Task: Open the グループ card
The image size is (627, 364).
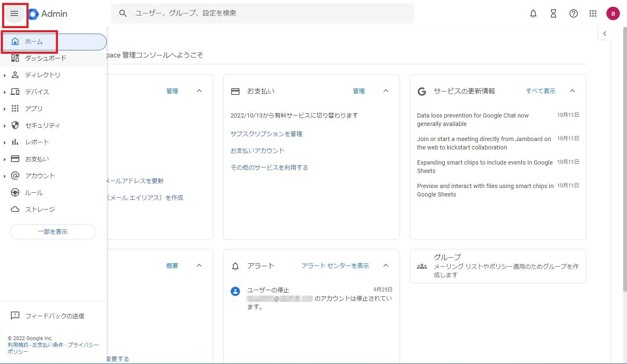Action: tap(498, 266)
